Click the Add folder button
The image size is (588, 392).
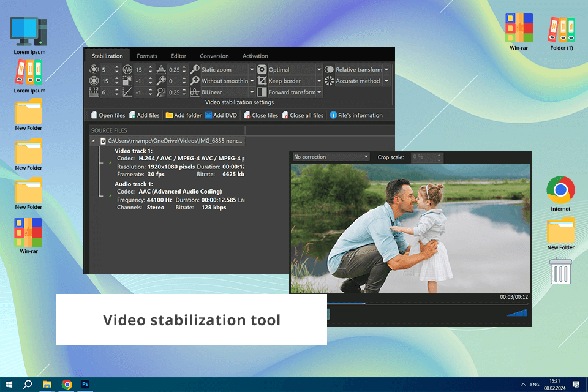tap(183, 115)
